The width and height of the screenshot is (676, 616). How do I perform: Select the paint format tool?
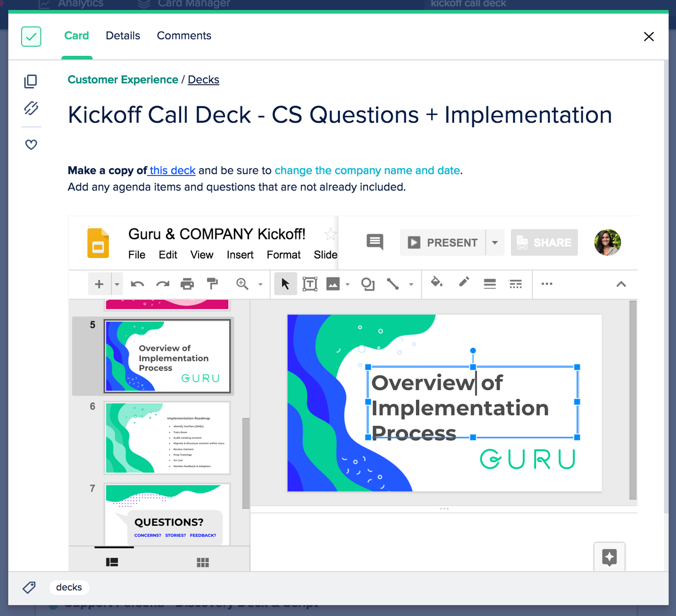point(212,284)
